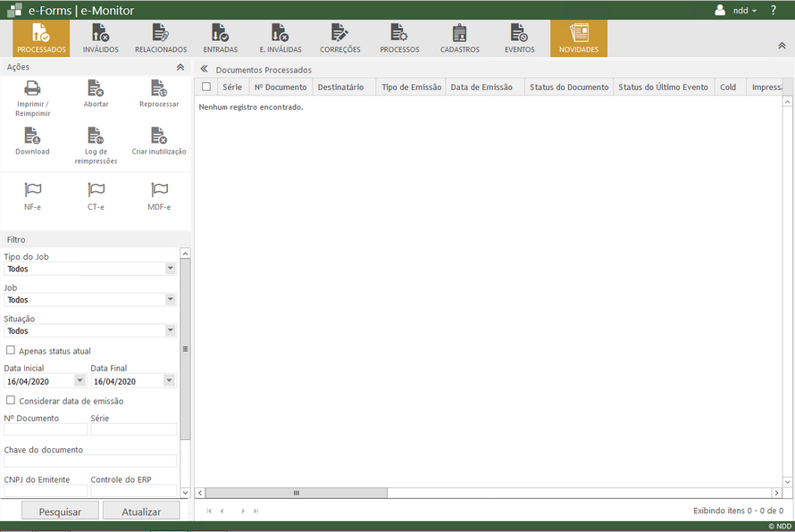Click the Imprimir / Reimprimir printer icon
795x532 pixels.
pyautogui.click(x=32, y=88)
